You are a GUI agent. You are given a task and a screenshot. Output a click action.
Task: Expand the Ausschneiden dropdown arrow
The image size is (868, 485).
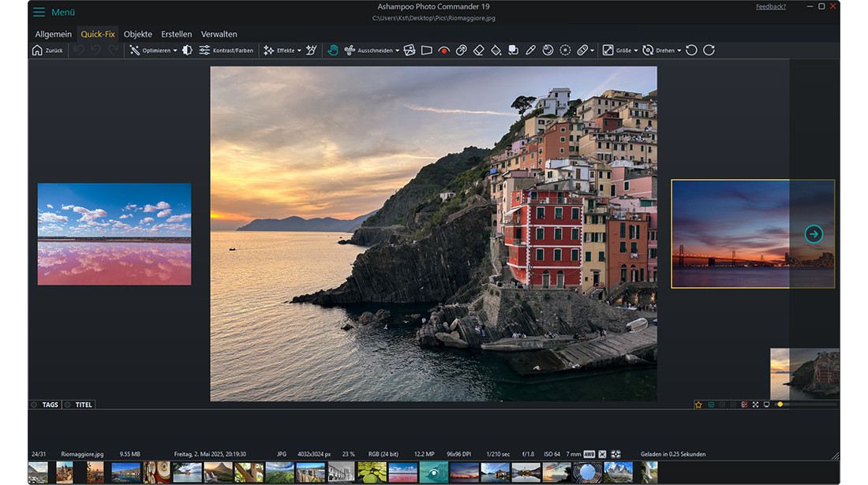[x=398, y=51]
